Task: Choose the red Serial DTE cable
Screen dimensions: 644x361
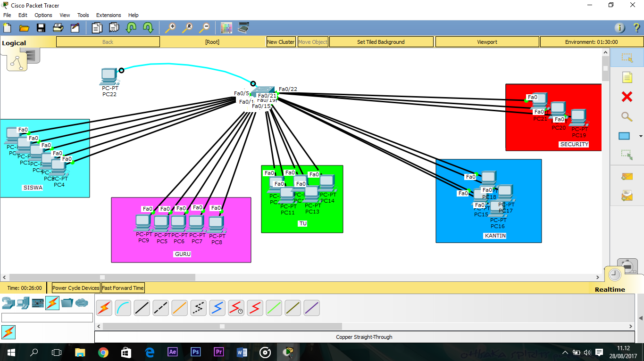Action: (x=255, y=308)
